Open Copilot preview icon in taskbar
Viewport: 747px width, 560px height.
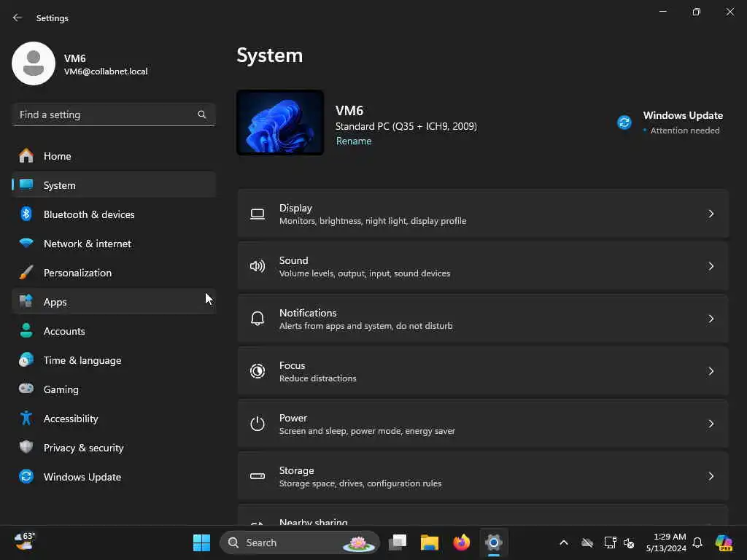point(724,542)
